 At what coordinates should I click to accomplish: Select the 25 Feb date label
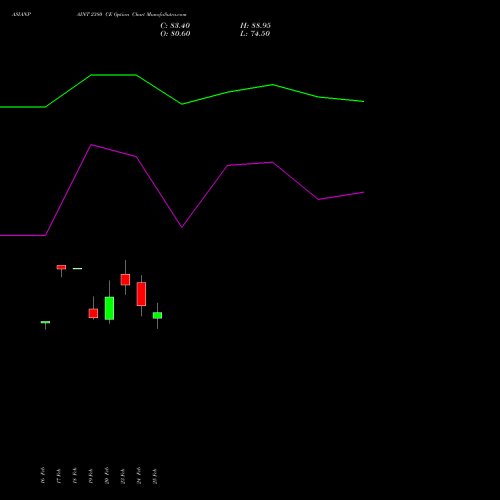click(x=155, y=475)
